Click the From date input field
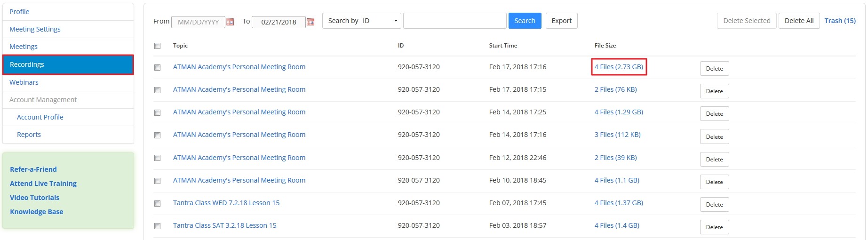The height and width of the screenshot is (240, 868). click(198, 22)
